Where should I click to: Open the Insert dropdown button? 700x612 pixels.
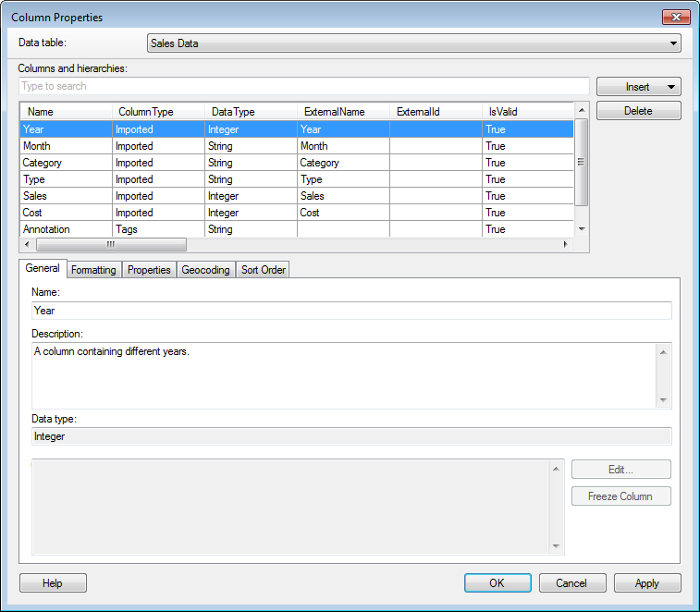(x=638, y=87)
